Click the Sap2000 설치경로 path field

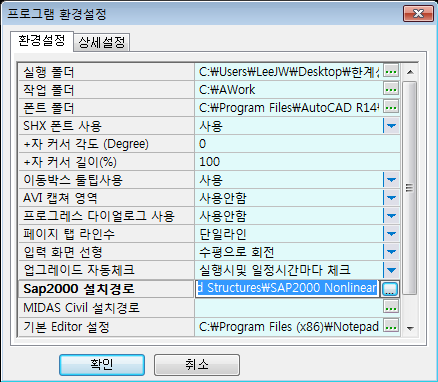[287, 289]
